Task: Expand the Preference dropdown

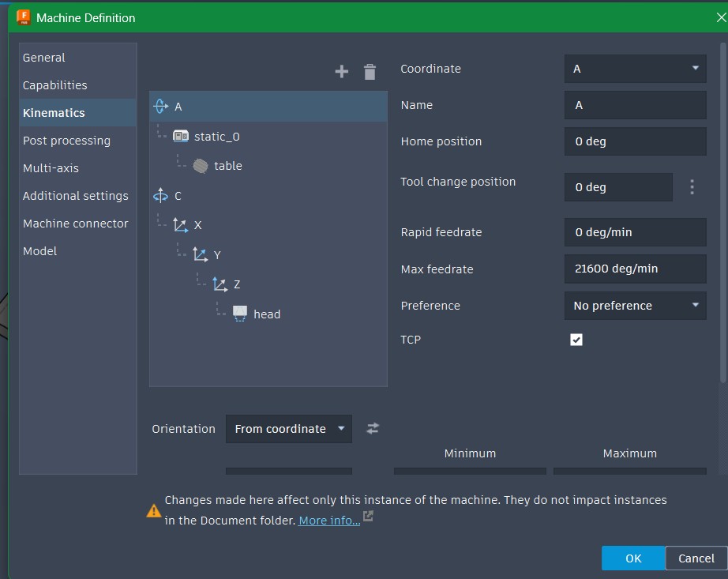Action: pyautogui.click(x=635, y=306)
